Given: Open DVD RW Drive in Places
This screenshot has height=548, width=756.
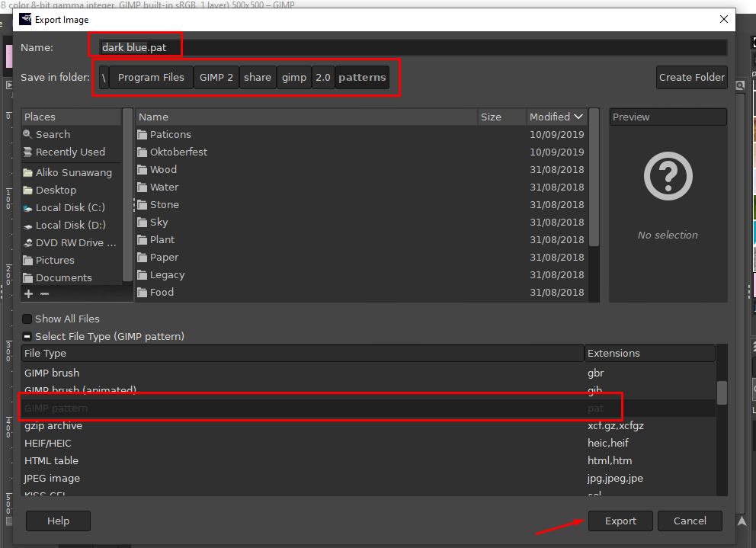Looking at the screenshot, I should tap(72, 242).
